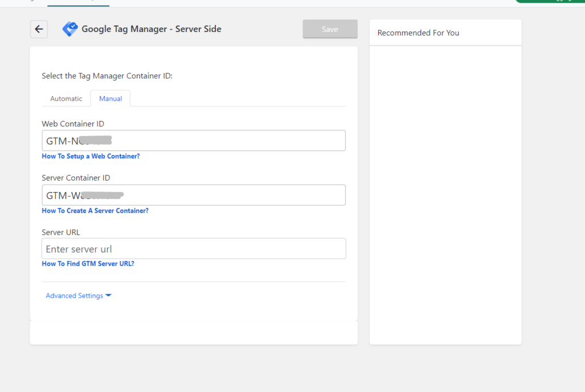Select the Manual tab
This screenshot has width=585, height=392.
click(110, 98)
